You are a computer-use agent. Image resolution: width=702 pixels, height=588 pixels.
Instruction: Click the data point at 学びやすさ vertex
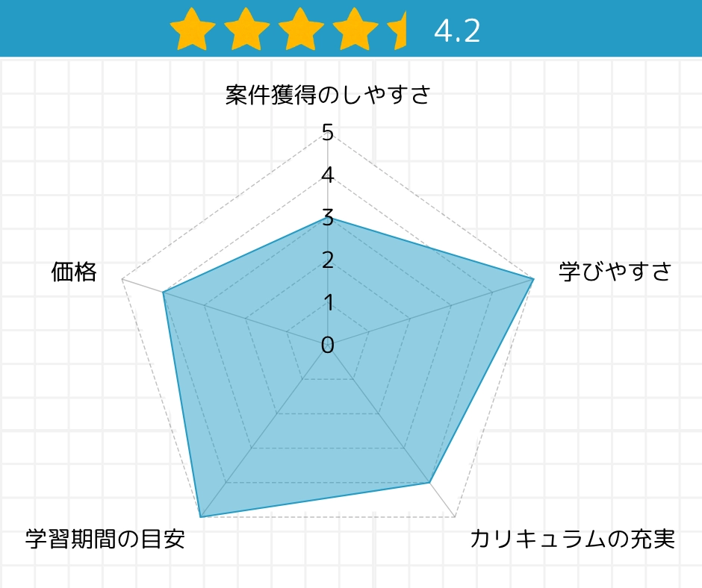coord(533,279)
